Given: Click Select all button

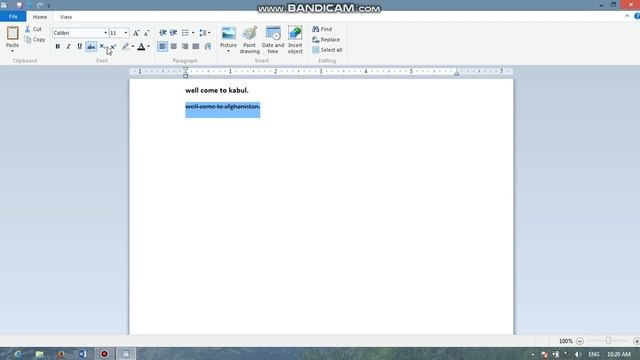Looking at the screenshot, I should (x=327, y=50).
